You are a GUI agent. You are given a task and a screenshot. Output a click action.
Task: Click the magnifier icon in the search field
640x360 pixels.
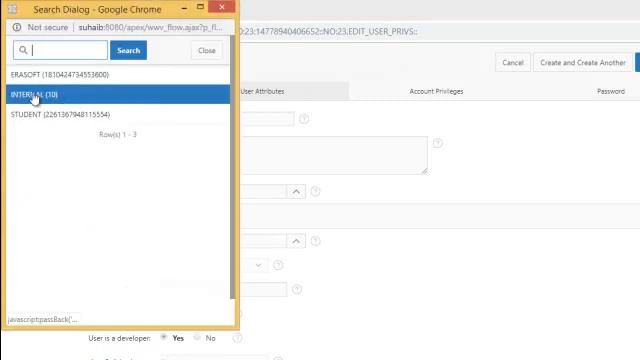23,50
